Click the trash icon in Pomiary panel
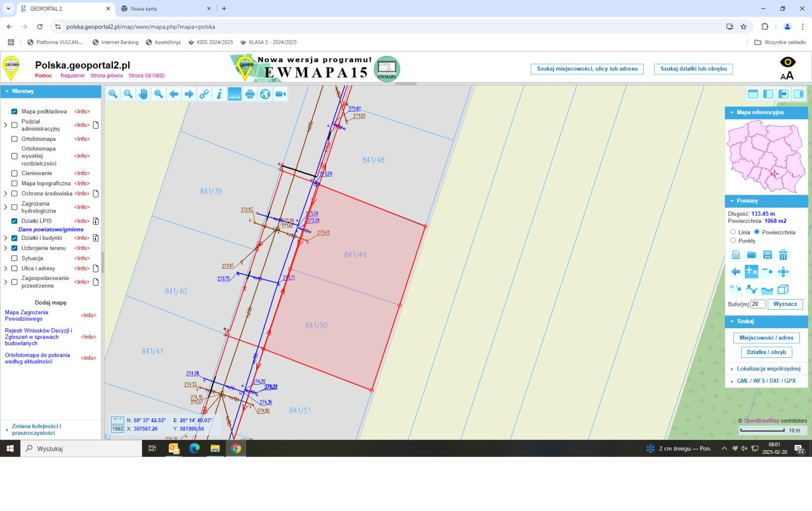812x511 pixels. [783, 255]
